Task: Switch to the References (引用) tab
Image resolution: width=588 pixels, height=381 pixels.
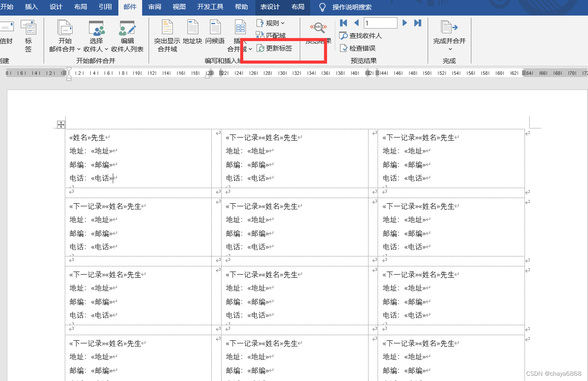Action: click(105, 7)
